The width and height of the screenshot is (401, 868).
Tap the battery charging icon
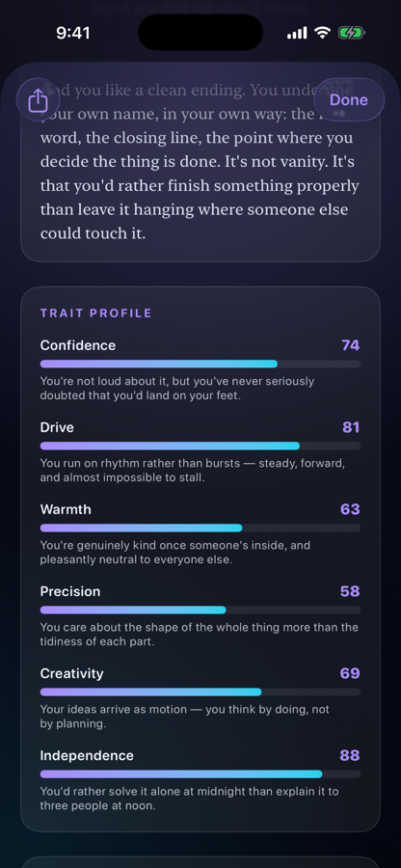coord(351,33)
